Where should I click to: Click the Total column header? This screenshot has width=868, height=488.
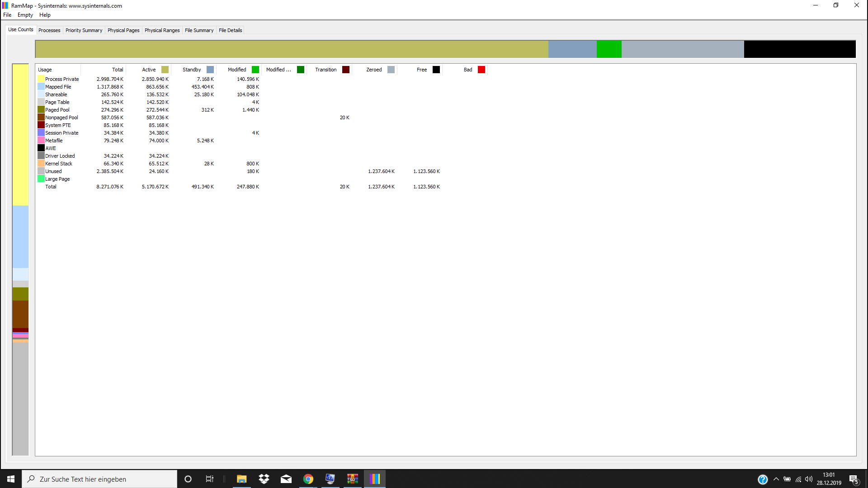click(x=118, y=70)
